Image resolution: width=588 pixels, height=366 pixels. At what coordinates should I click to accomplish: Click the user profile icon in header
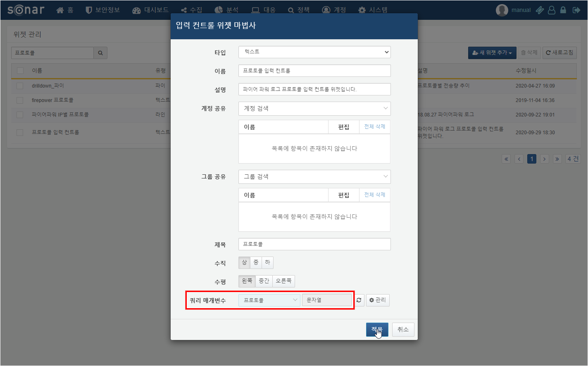coord(552,10)
